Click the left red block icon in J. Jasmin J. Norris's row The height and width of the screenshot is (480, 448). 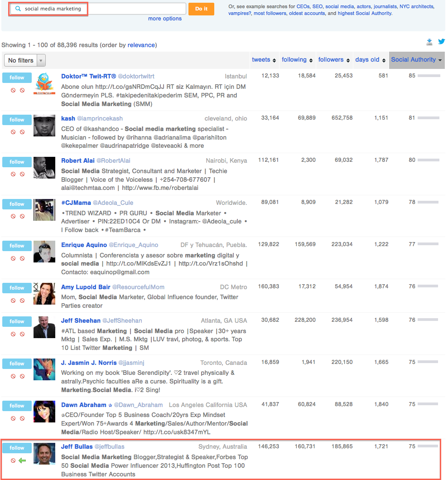pos(13,376)
